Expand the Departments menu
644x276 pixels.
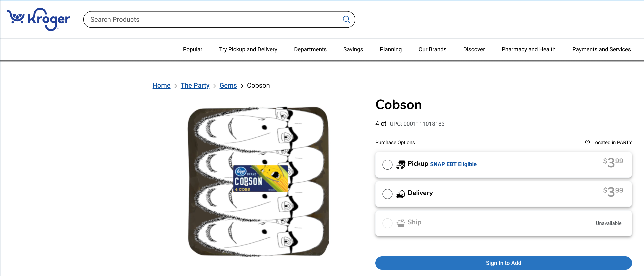point(310,49)
